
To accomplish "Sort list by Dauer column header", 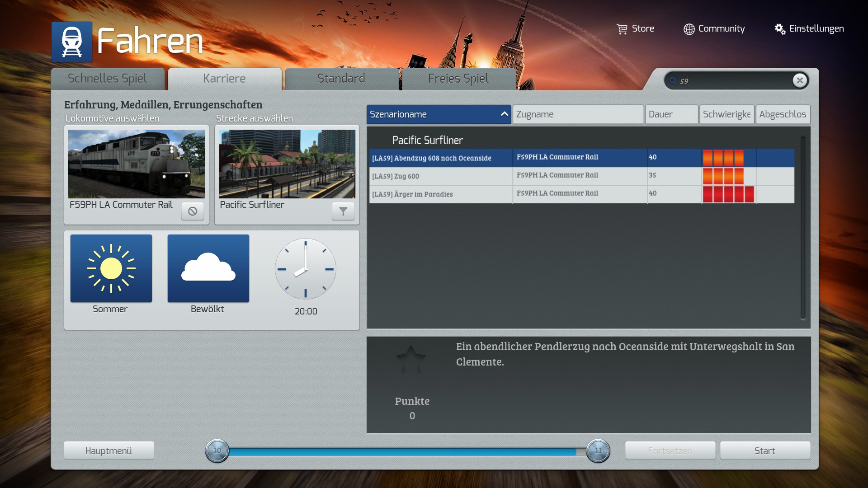I will [671, 114].
